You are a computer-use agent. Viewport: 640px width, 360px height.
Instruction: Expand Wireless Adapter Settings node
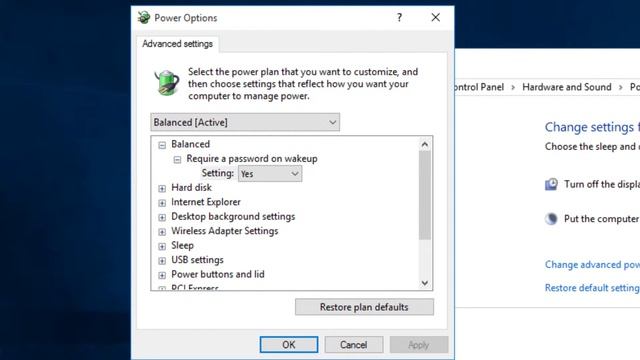162,232
